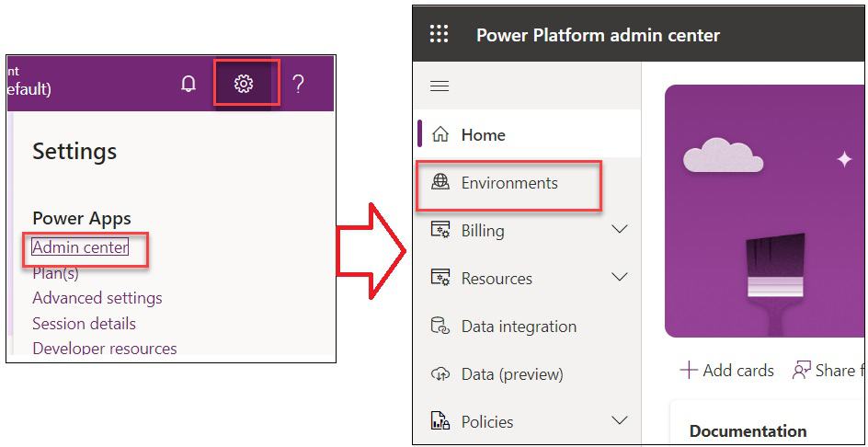Click the Billing icon
This screenshot has width=868, height=447.
(x=440, y=230)
